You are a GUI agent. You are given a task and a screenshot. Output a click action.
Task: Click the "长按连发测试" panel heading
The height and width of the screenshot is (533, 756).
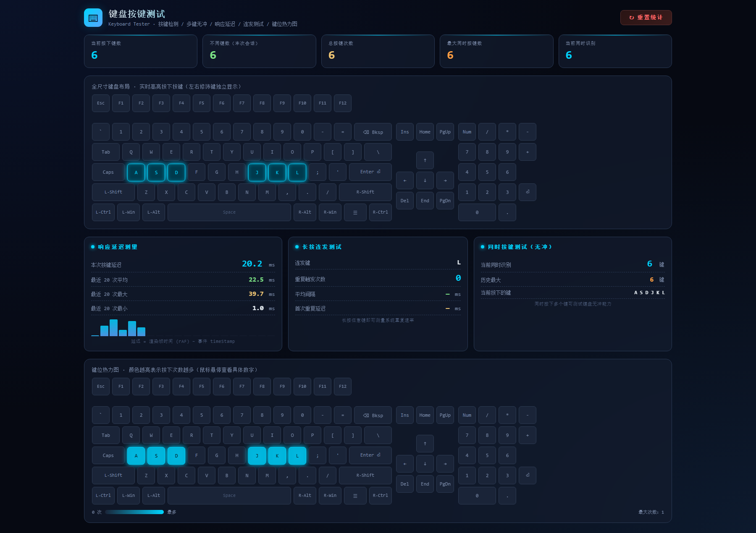click(x=322, y=247)
